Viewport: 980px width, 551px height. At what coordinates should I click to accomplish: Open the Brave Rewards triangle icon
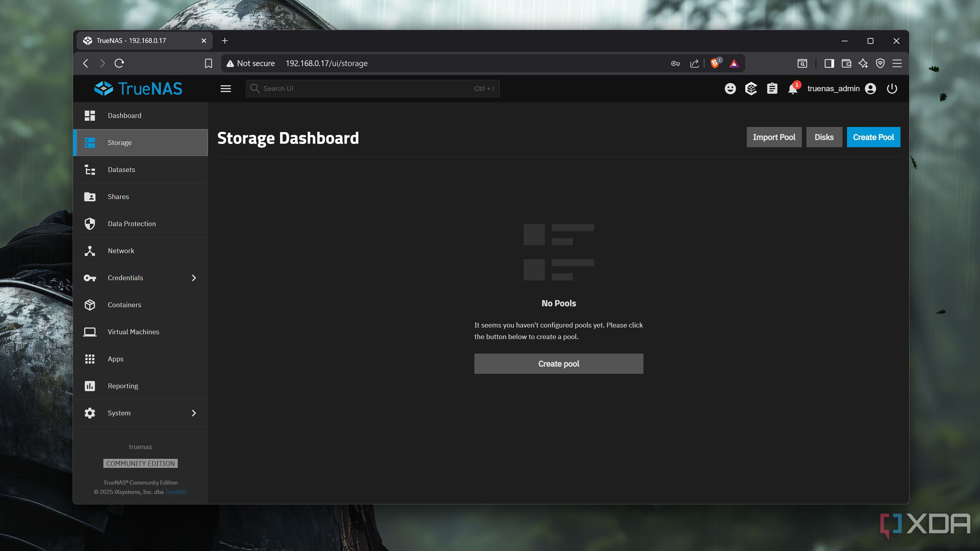(x=734, y=63)
